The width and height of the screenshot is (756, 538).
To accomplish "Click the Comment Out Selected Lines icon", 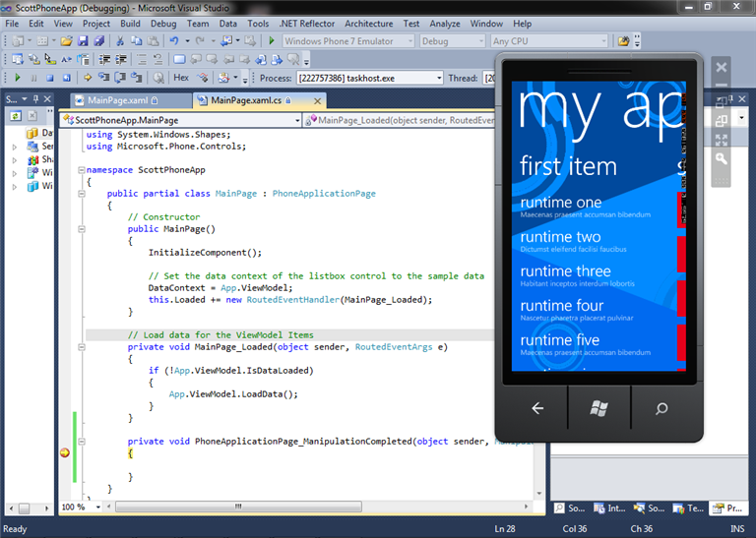I will (x=142, y=59).
